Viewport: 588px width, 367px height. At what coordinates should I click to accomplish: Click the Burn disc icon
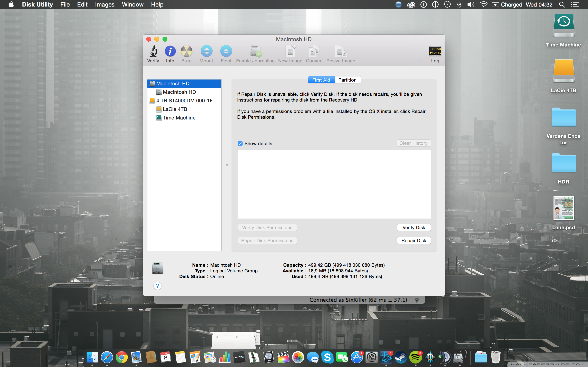point(186,51)
